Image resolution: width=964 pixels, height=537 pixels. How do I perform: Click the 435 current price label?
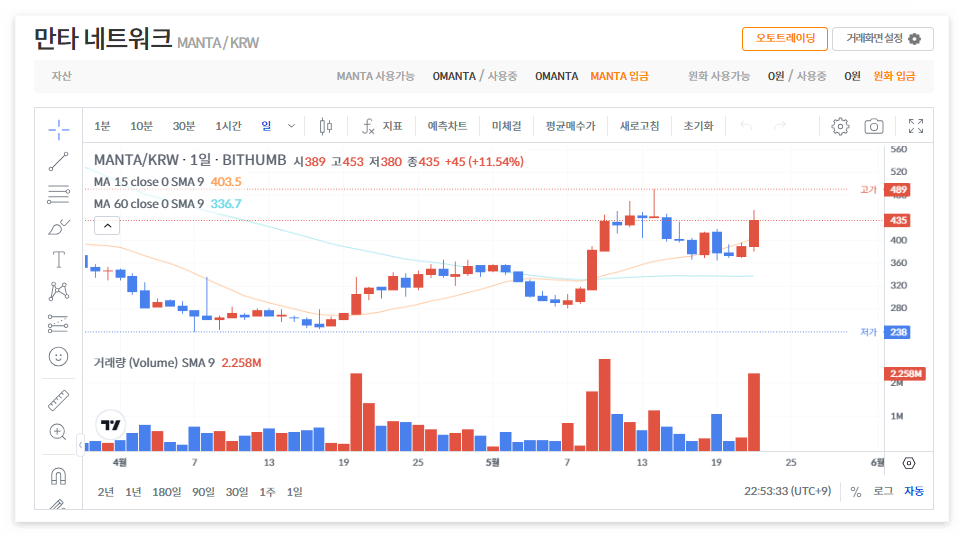898,220
